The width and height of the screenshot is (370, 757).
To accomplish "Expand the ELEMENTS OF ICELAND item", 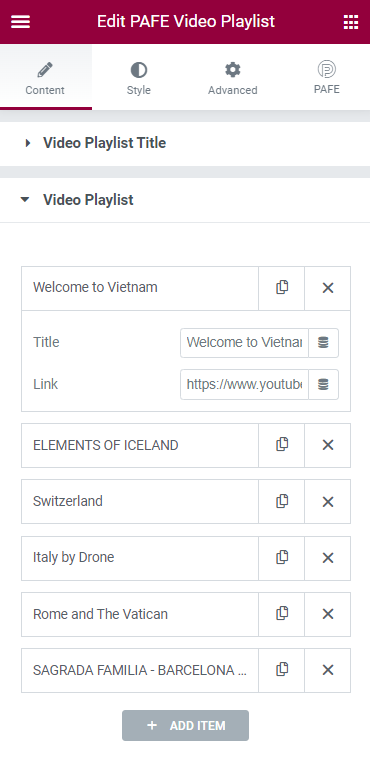I will click(140, 445).
